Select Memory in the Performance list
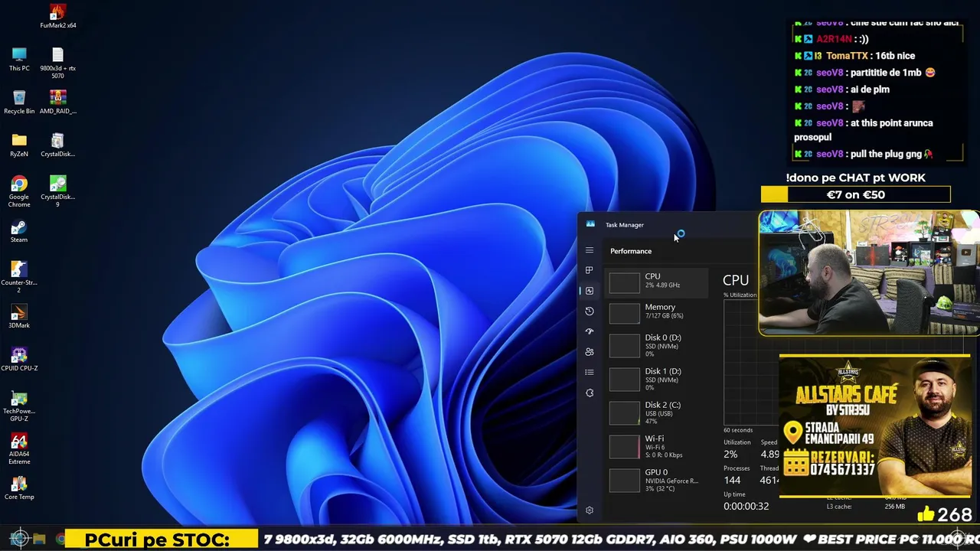The height and width of the screenshot is (551, 980). [x=658, y=311]
